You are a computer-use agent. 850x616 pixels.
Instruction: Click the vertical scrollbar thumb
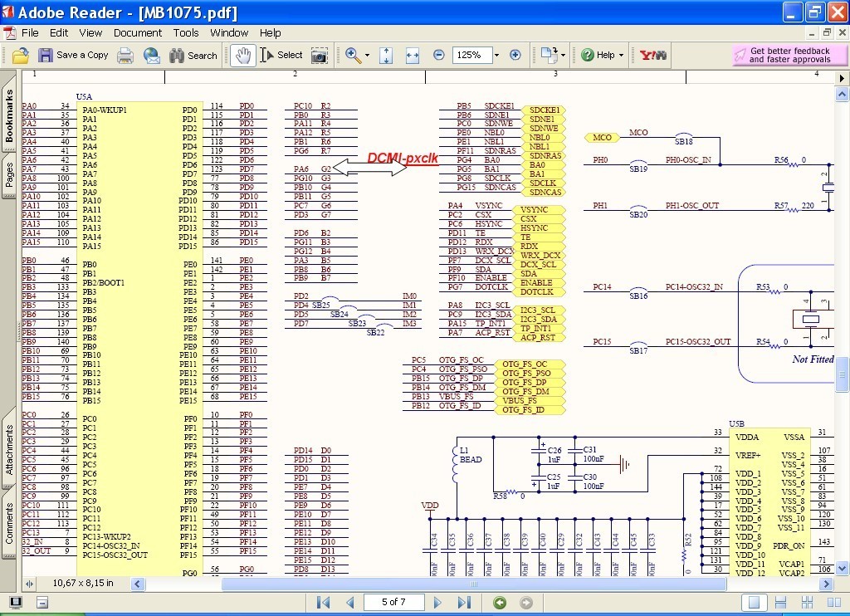tap(842, 374)
